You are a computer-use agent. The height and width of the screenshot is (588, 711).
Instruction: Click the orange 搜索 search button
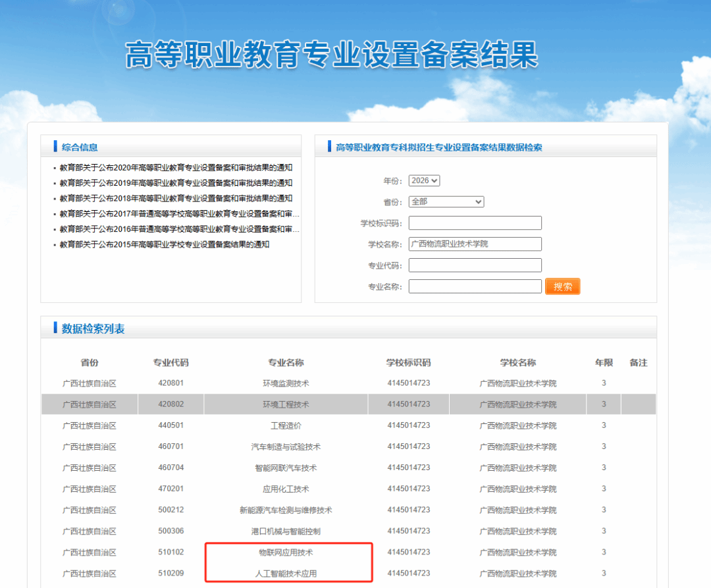click(x=562, y=286)
